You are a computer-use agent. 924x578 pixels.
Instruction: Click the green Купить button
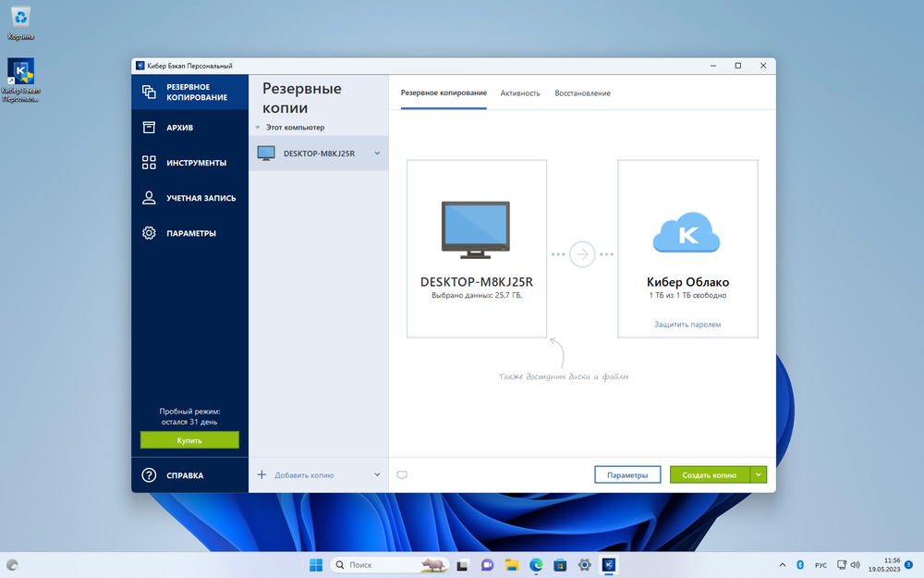coord(189,440)
